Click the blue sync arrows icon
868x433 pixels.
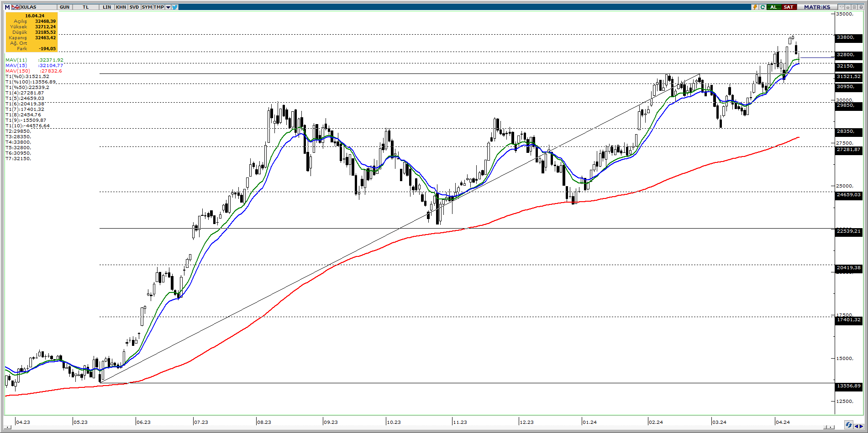click(848, 425)
